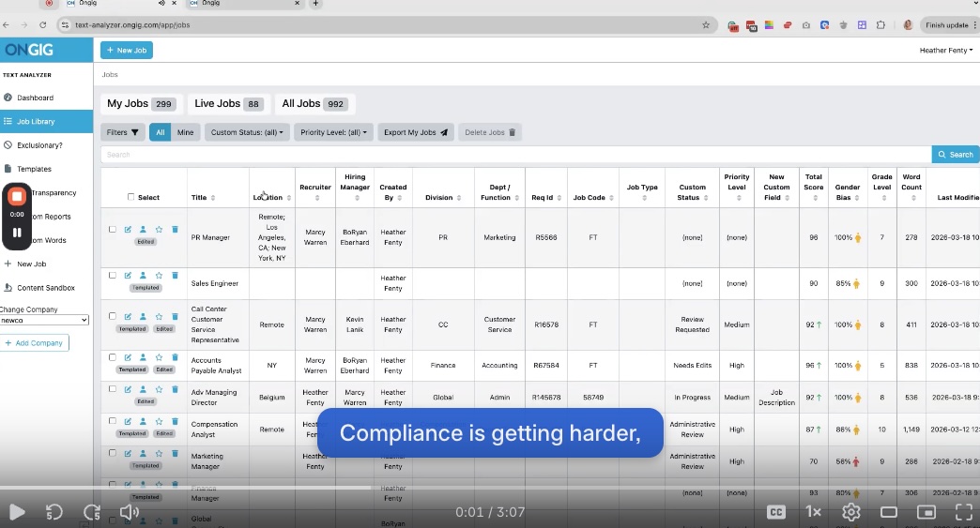Change playback speed 1x
Viewport: 980px width, 528px height.
click(x=813, y=512)
